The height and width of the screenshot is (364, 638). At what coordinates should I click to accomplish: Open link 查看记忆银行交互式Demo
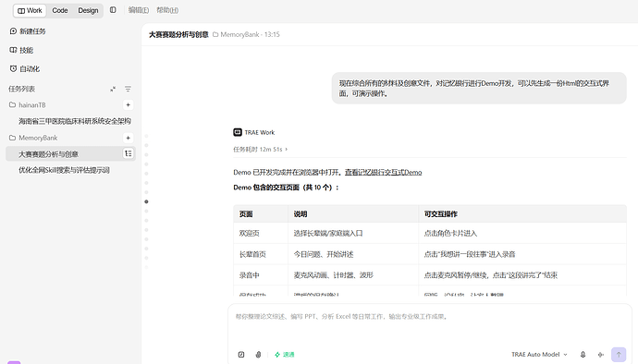click(x=384, y=173)
